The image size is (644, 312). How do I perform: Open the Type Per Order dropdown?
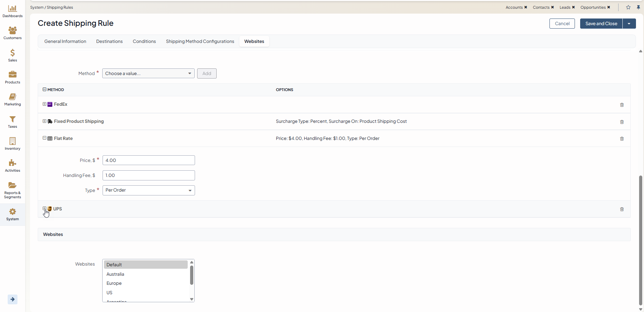149,190
